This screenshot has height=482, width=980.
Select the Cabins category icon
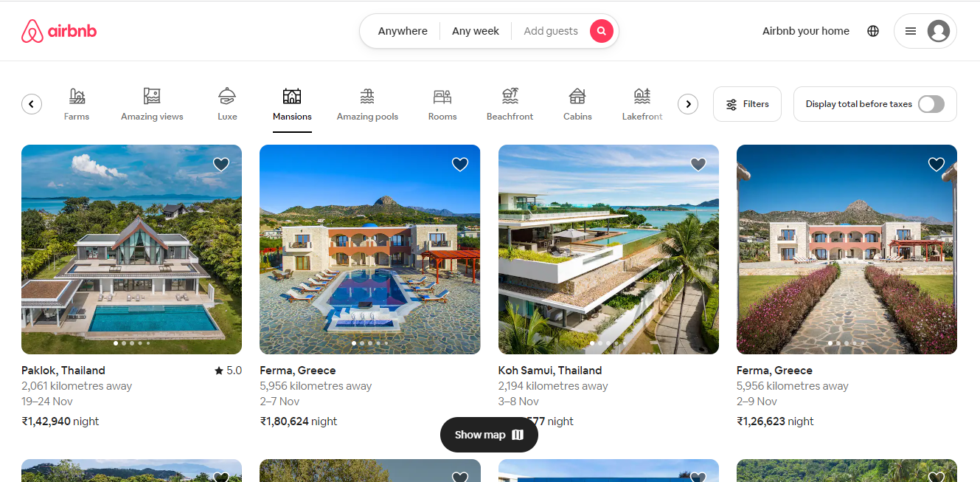tap(577, 96)
